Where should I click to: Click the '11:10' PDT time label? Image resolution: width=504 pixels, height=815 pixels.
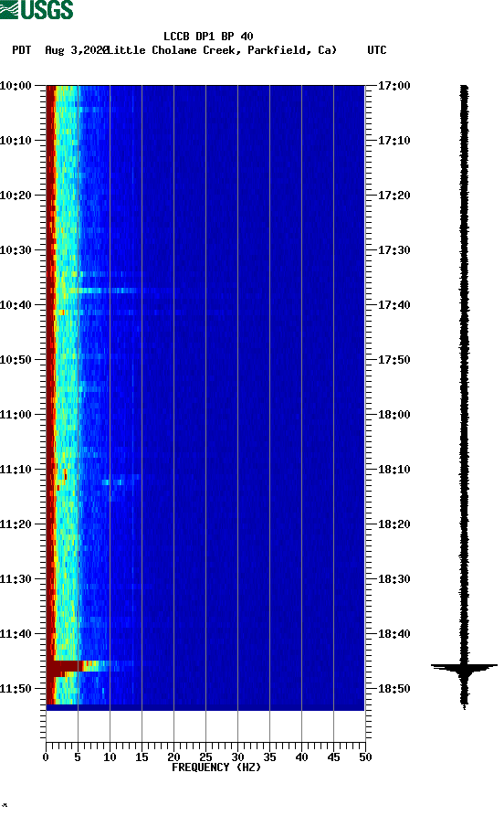click(16, 470)
